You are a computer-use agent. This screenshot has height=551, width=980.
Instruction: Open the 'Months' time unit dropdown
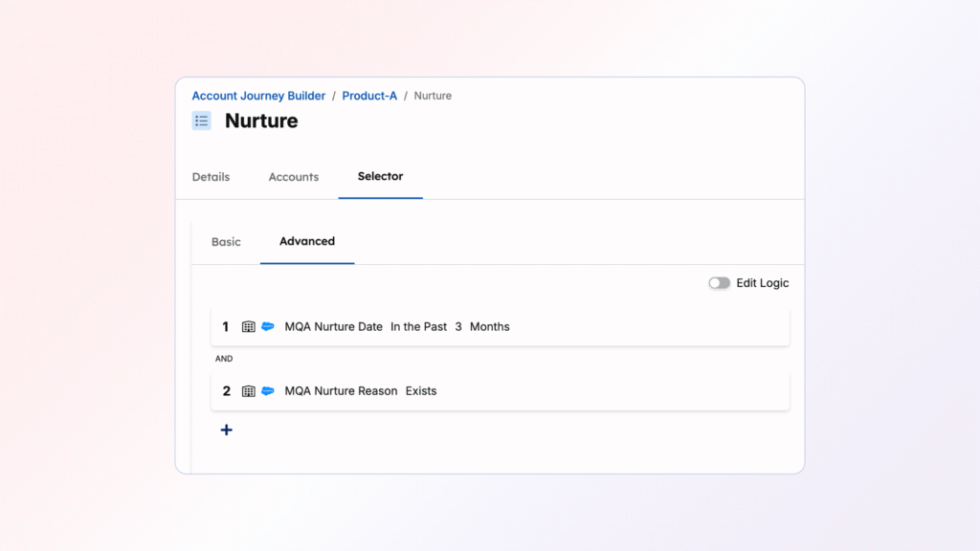[489, 326]
